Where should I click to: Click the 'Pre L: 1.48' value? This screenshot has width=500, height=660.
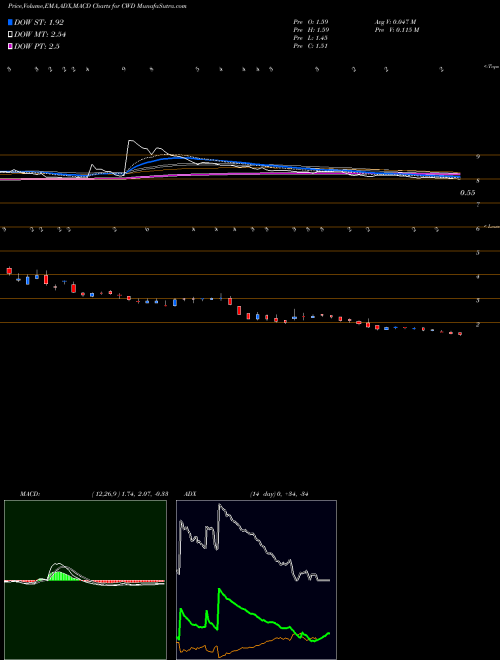311,38
